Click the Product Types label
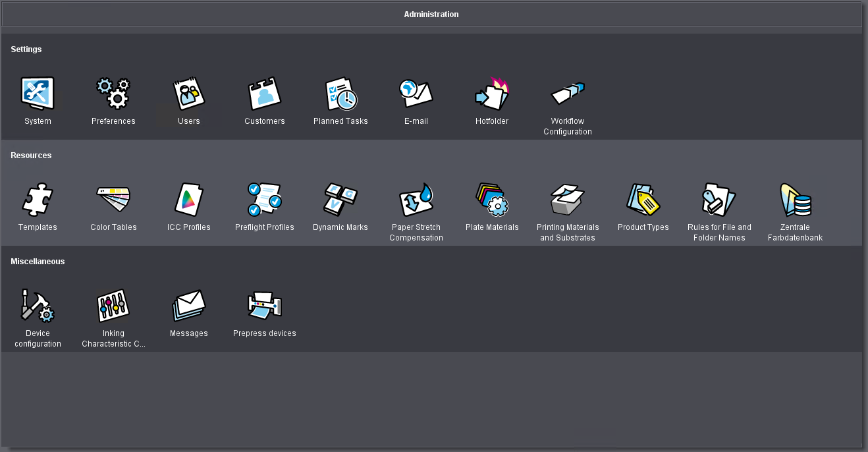Image resolution: width=868 pixels, height=452 pixels. click(643, 227)
